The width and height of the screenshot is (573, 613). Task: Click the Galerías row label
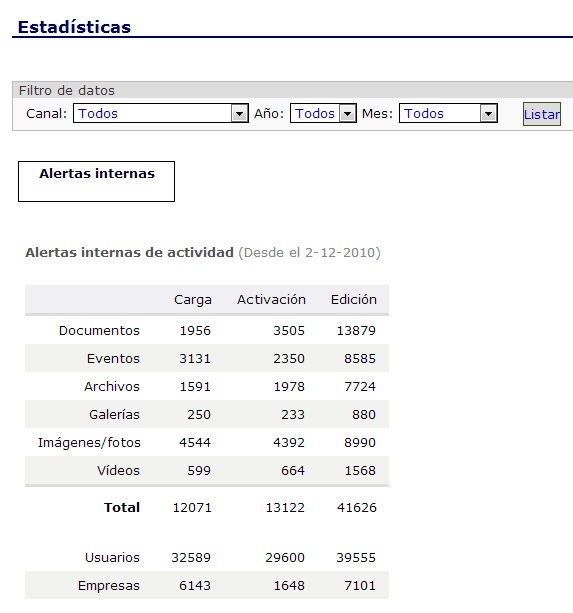114,414
